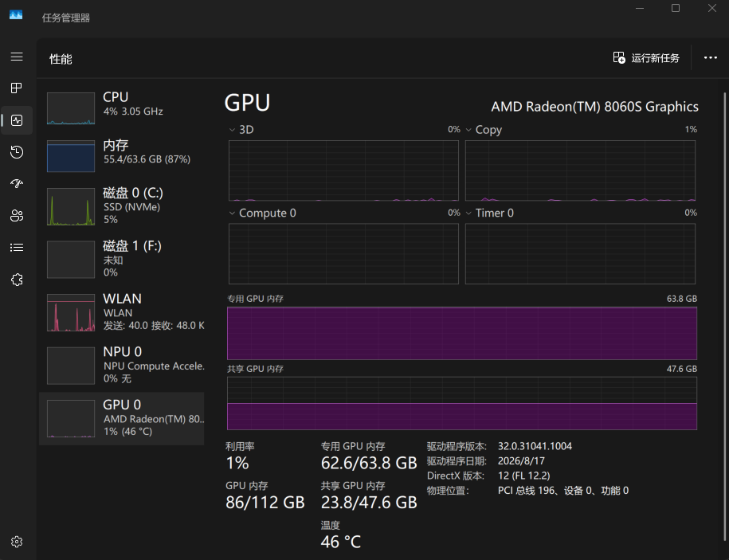
Task: Click the vertical scrollbar in GPU panel
Action: pyautogui.click(x=724, y=317)
